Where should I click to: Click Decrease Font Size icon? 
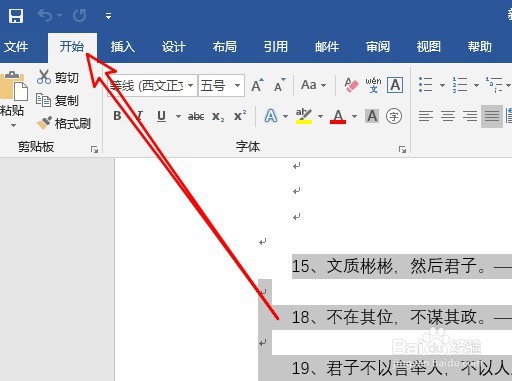point(279,85)
